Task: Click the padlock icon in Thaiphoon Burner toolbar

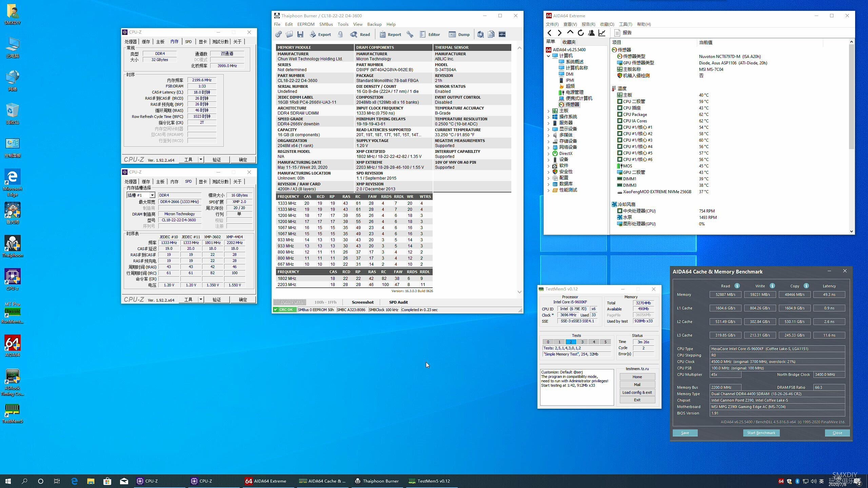Action: point(340,34)
